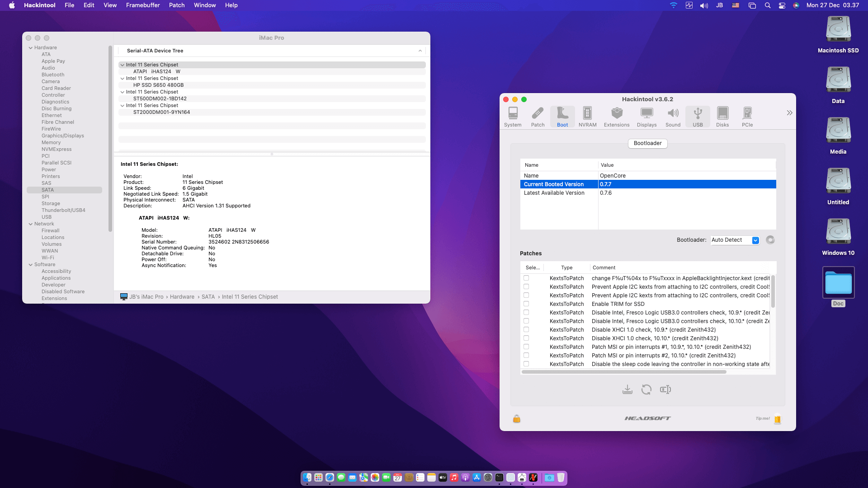Open the Disks section of Hackintool
The width and height of the screenshot is (868, 488).
722,117
